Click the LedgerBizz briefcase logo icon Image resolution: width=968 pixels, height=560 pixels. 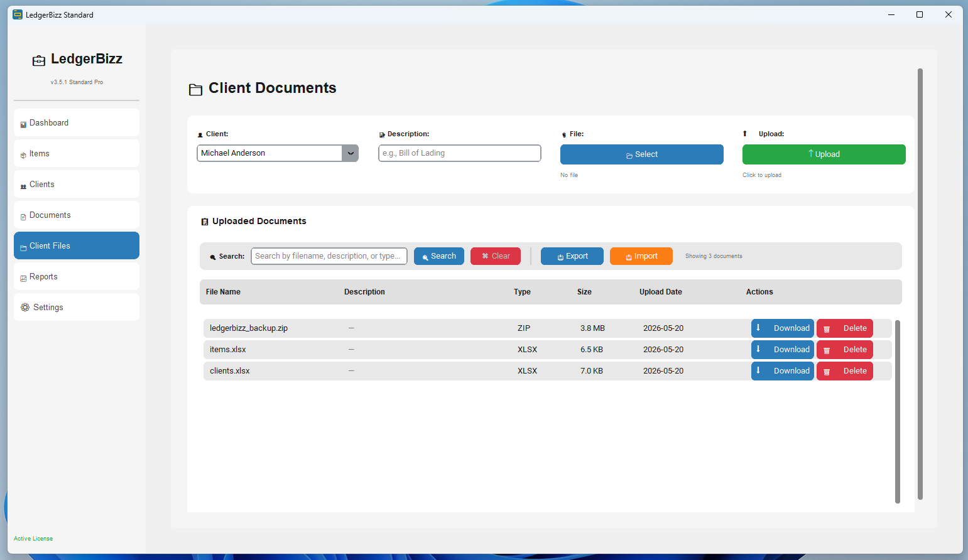[x=39, y=60]
